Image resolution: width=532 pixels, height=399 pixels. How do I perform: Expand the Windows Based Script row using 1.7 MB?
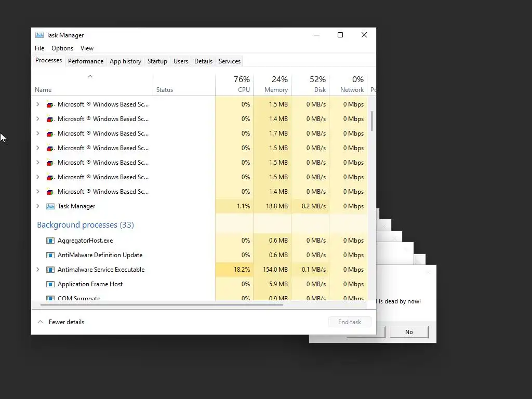[37, 134]
